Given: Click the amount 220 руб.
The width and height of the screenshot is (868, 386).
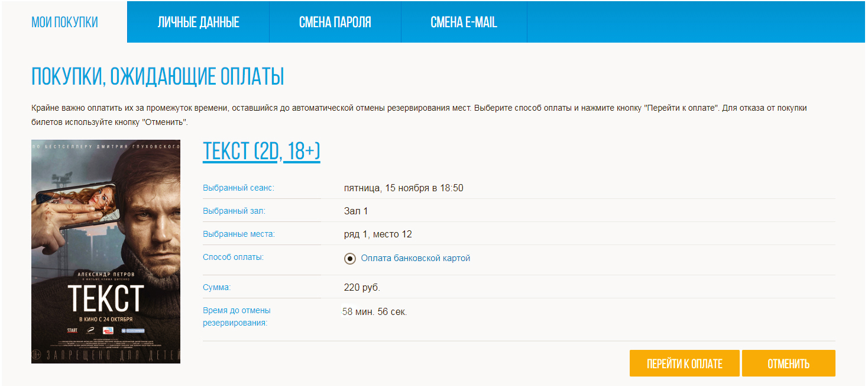Looking at the screenshot, I should point(362,288).
